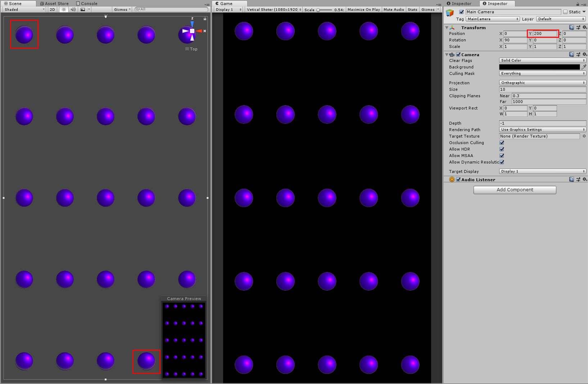Open Display 1 dropdown in Game view
This screenshot has width=588, height=384.
point(229,9)
